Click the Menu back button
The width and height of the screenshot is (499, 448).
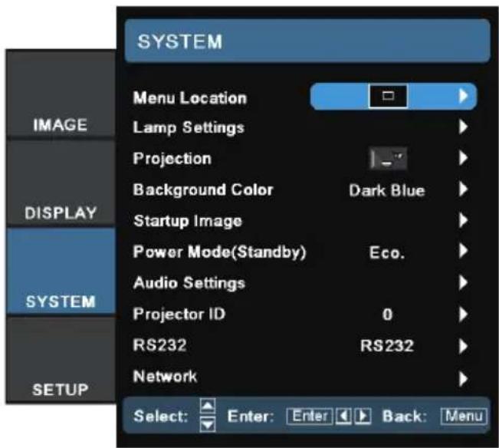[x=464, y=416]
